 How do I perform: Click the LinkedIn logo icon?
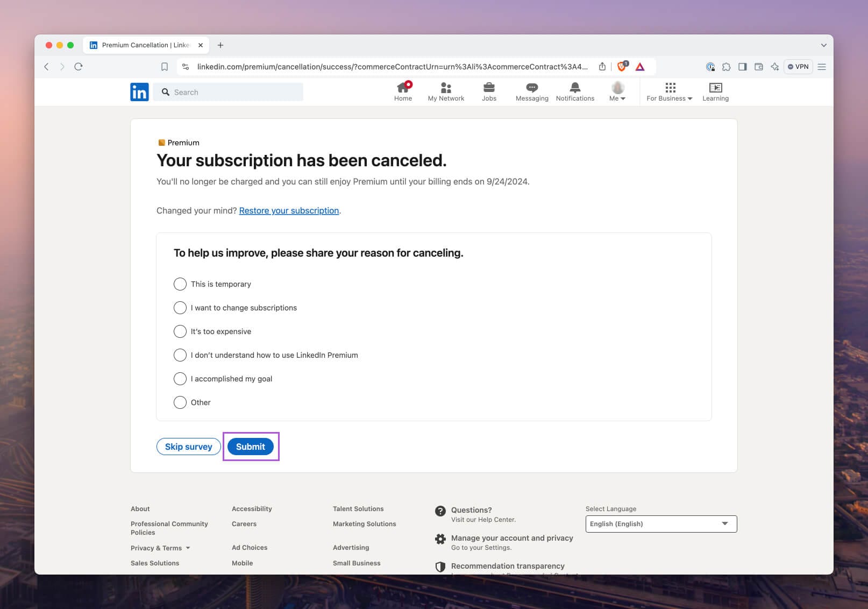point(139,92)
